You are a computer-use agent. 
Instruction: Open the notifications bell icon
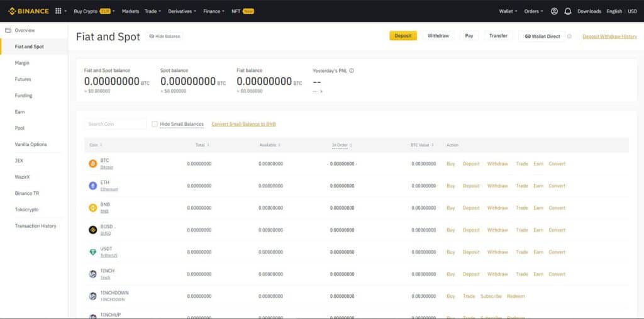click(568, 11)
